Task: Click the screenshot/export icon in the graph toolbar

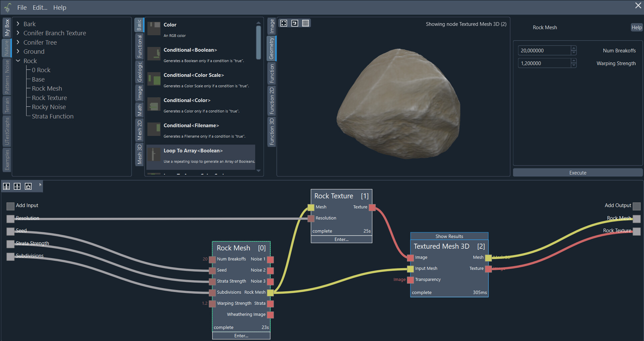Action: pos(28,186)
